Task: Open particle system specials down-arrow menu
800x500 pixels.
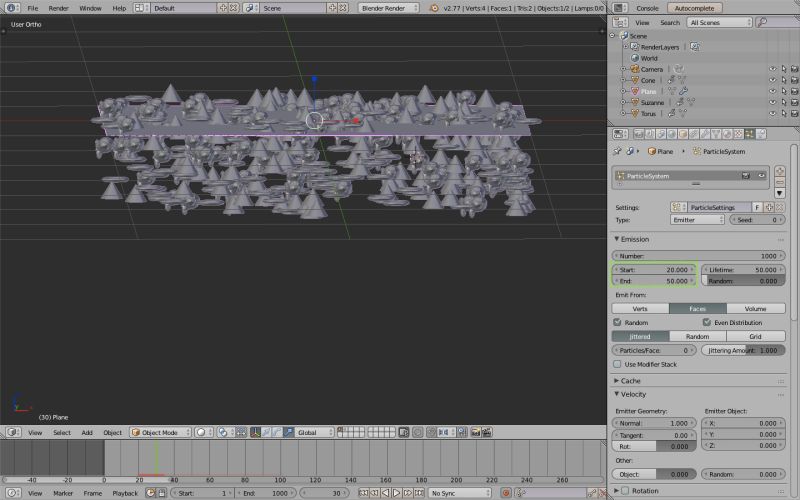Action: (x=780, y=193)
